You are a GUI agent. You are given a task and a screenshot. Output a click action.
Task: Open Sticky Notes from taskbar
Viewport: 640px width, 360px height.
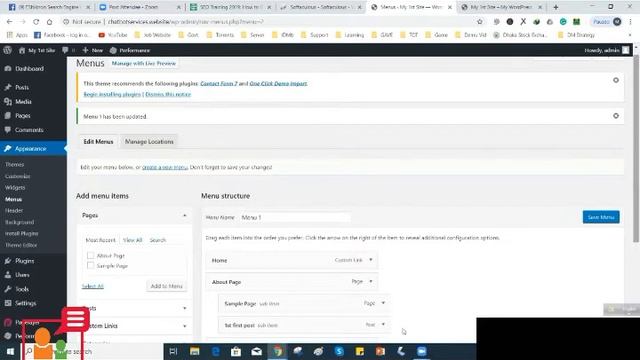(360, 351)
